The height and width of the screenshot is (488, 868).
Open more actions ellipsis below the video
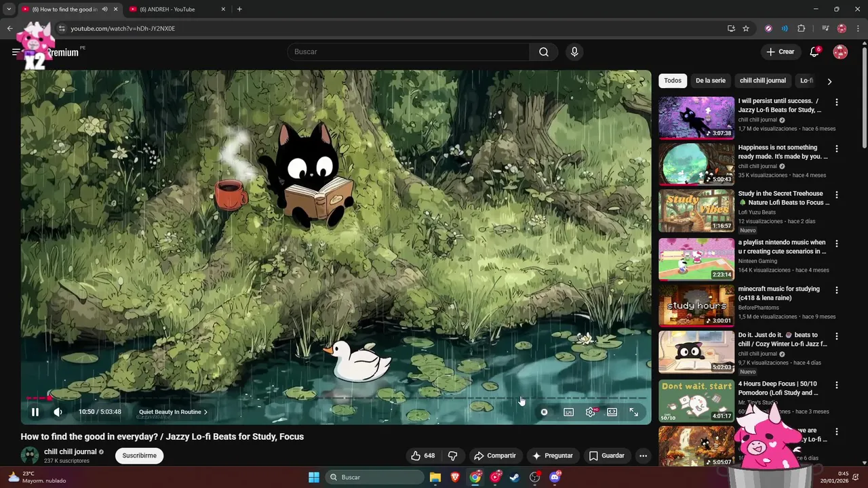[643, 455]
